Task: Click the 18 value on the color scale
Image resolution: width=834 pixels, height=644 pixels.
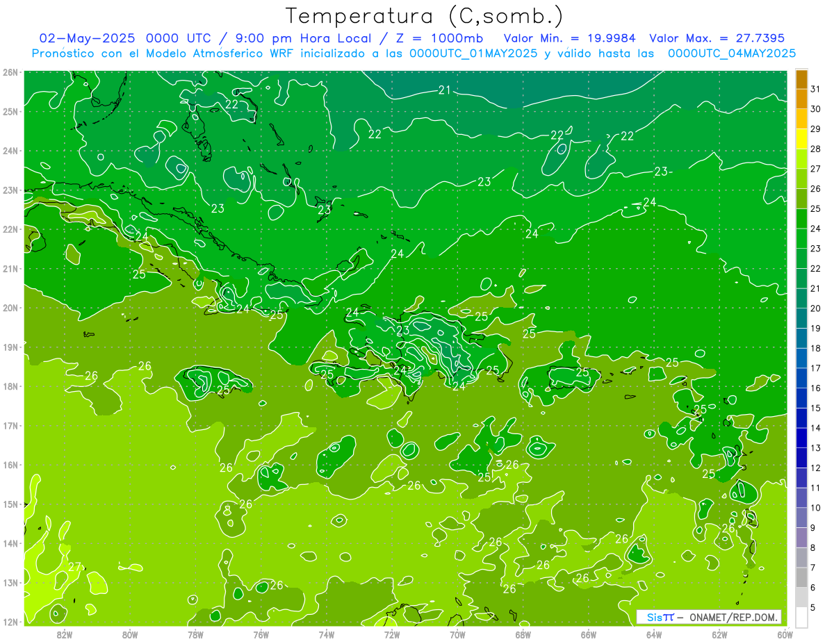Action: [x=815, y=348]
